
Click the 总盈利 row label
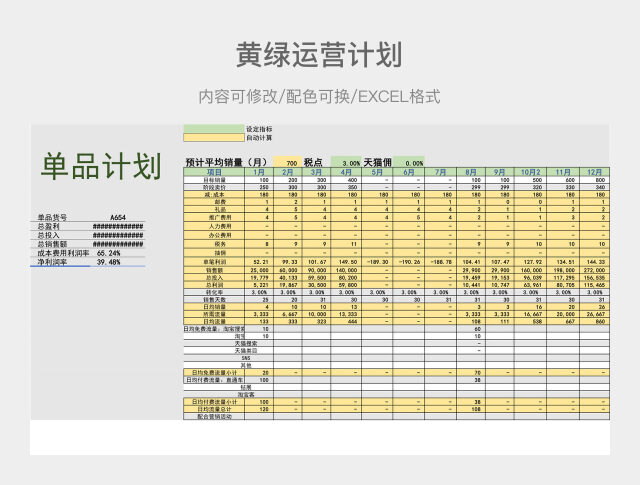(x=49, y=226)
